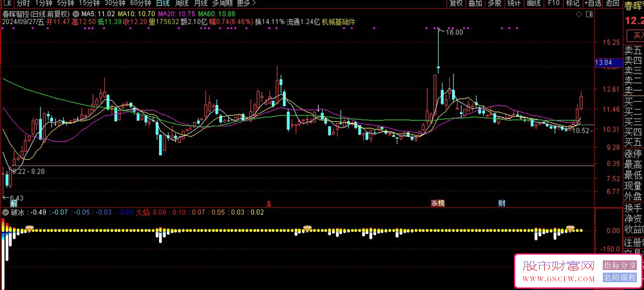Click the 涨榜 marker on timeline
The width and height of the screenshot is (644, 290).
[437, 204]
